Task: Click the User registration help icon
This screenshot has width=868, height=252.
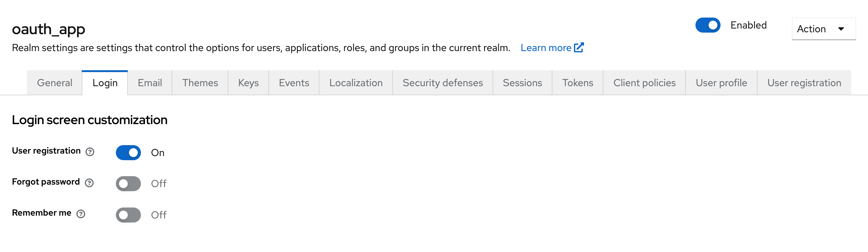Action: 90,152
